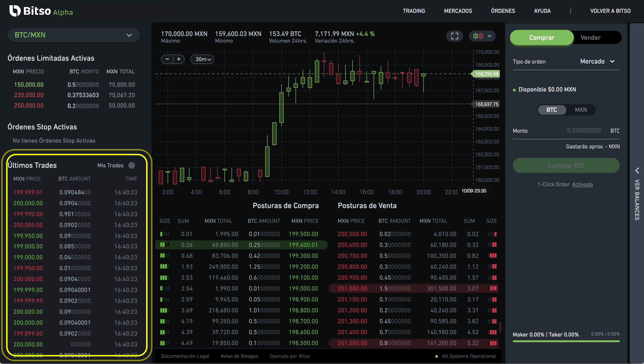Click the 165,937.75 crosshair price label
644x364 pixels.
coord(486,104)
